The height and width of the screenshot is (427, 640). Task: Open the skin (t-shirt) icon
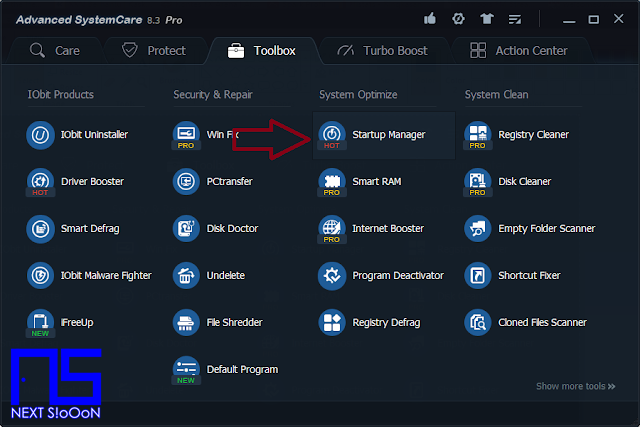[x=487, y=19]
